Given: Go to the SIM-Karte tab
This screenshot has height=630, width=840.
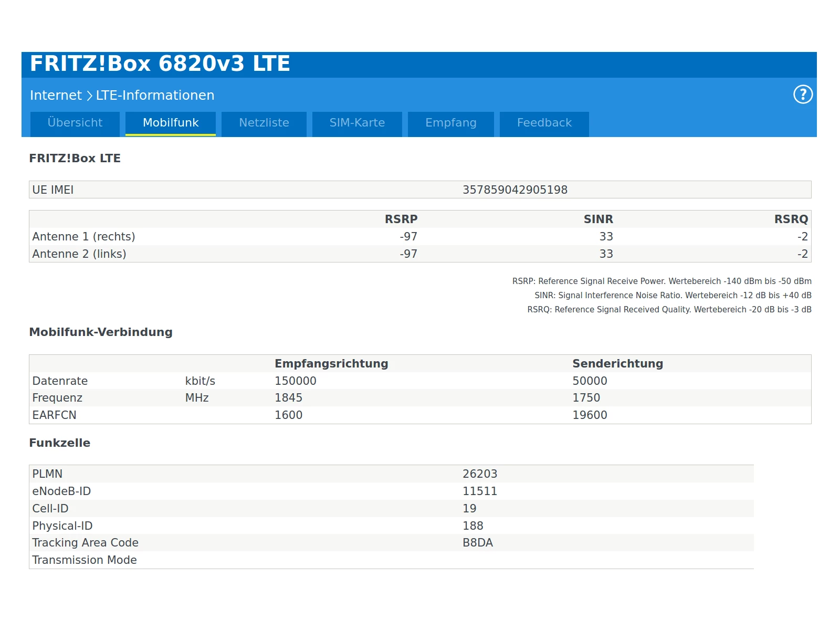Looking at the screenshot, I should [357, 124].
